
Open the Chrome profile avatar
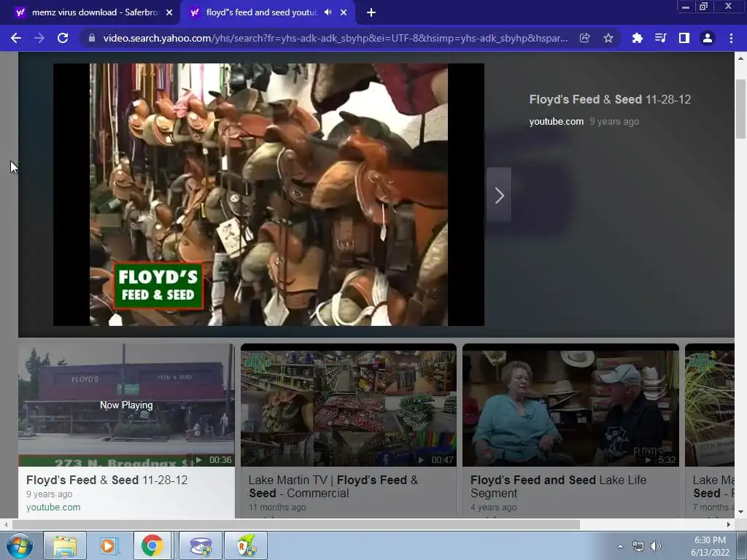(708, 38)
